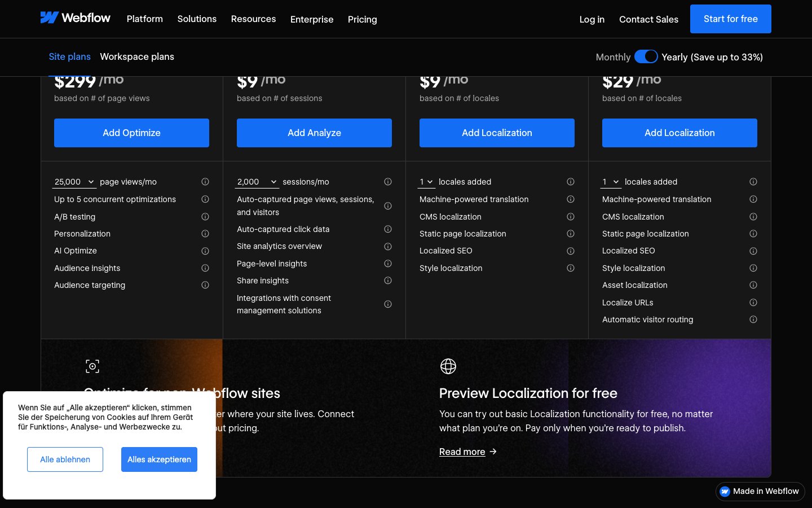The width and height of the screenshot is (812, 508).
Task: Click info icon next to Asset localization
Action: click(753, 285)
